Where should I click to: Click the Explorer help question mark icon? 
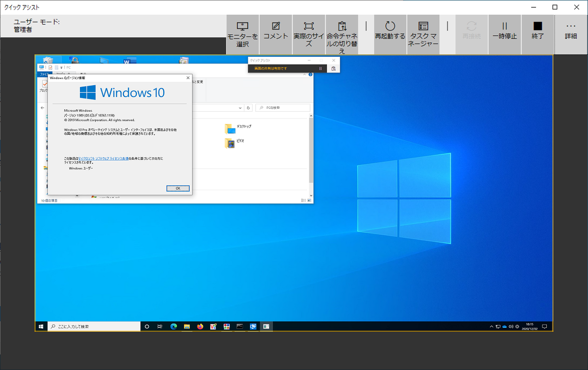click(x=310, y=74)
